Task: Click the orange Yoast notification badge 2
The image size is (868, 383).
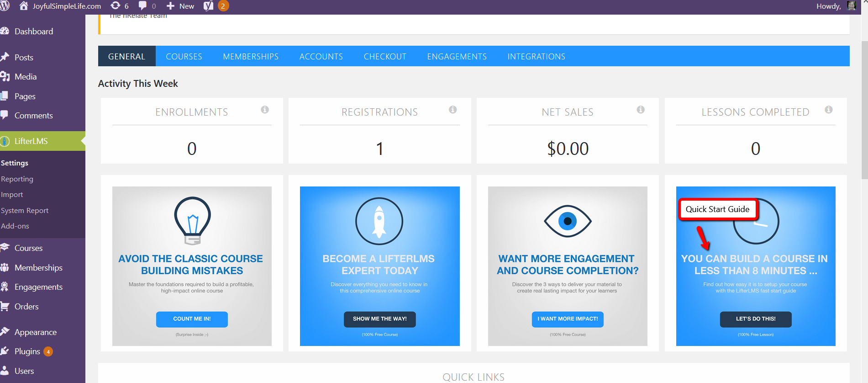Action: (x=223, y=6)
